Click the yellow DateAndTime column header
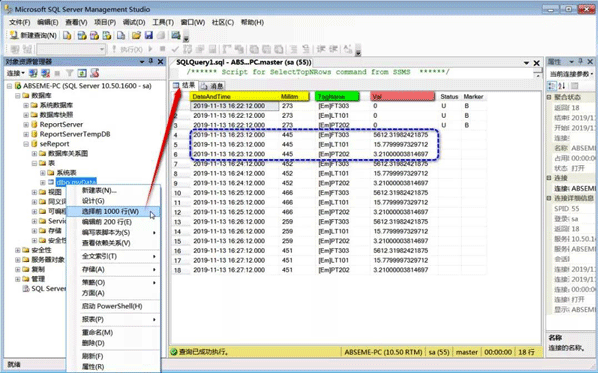Screen dimensions: 600x373 pyautogui.click(x=234, y=96)
